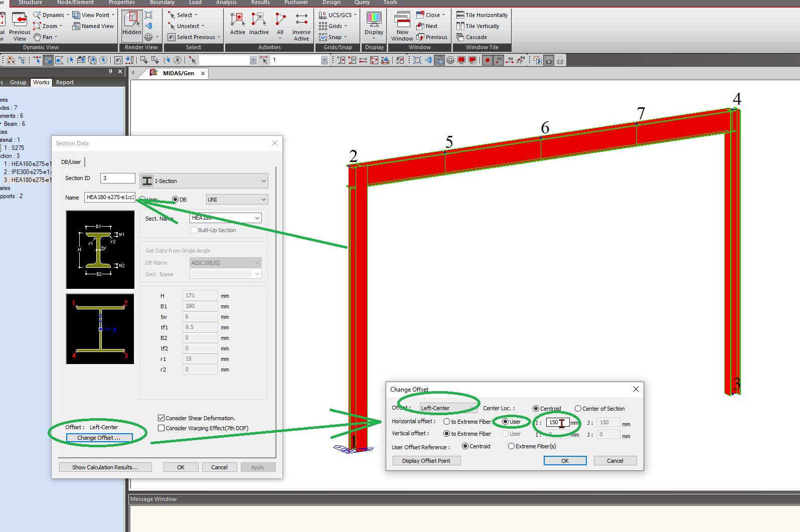Screen dimensions: 800x532
Task: Toggle node number display icon
Action: [x=498, y=60]
